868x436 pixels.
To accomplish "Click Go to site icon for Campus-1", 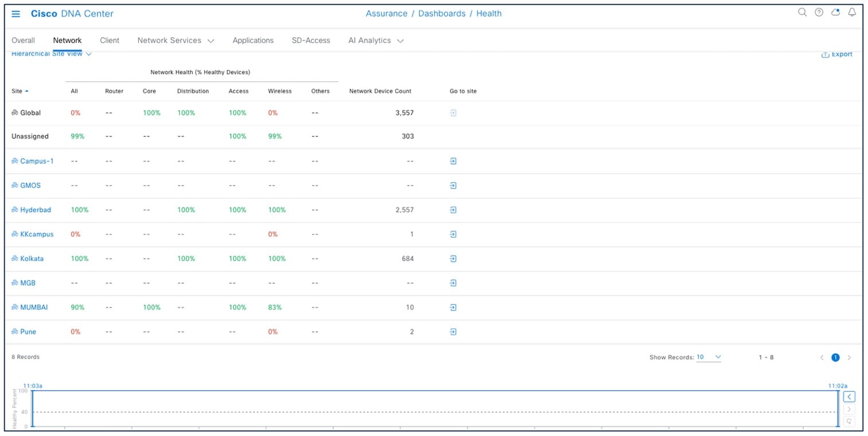I will coord(453,161).
